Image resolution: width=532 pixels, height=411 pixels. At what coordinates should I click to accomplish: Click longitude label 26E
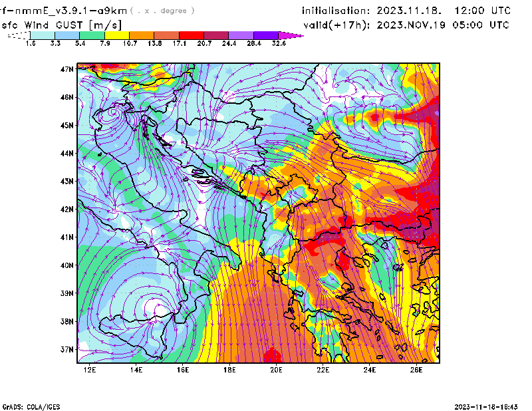click(416, 370)
